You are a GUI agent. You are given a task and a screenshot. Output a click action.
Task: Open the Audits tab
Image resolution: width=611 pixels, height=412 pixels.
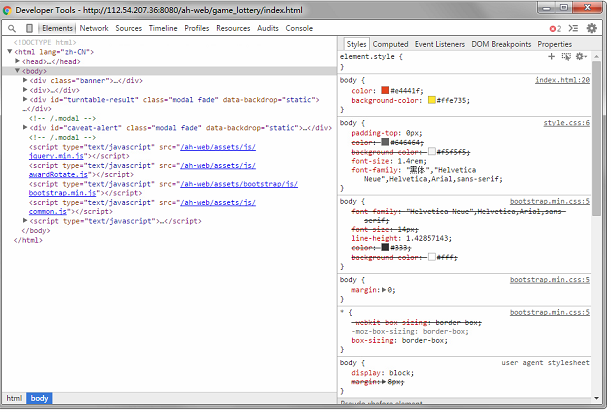pyautogui.click(x=268, y=28)
